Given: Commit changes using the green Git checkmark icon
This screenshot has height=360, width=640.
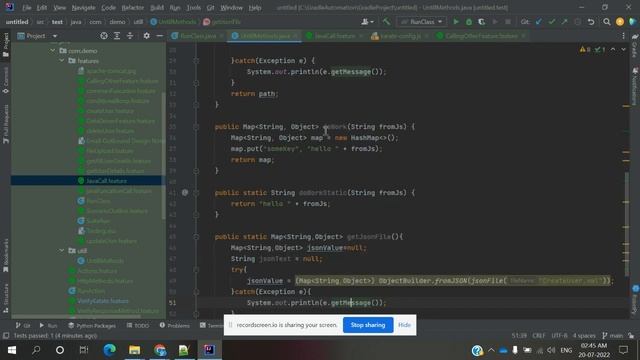Looking at the screenshot, I should click(552, 22).
